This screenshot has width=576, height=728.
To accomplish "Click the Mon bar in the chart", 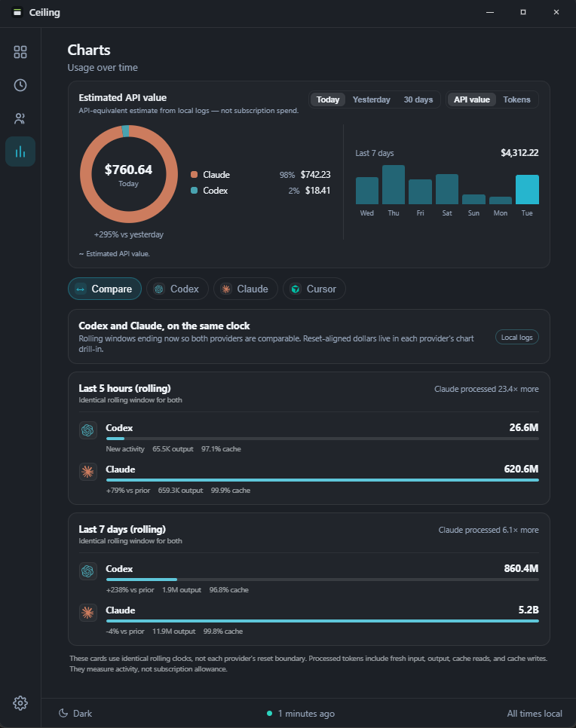I will click(x=501, y=200).
